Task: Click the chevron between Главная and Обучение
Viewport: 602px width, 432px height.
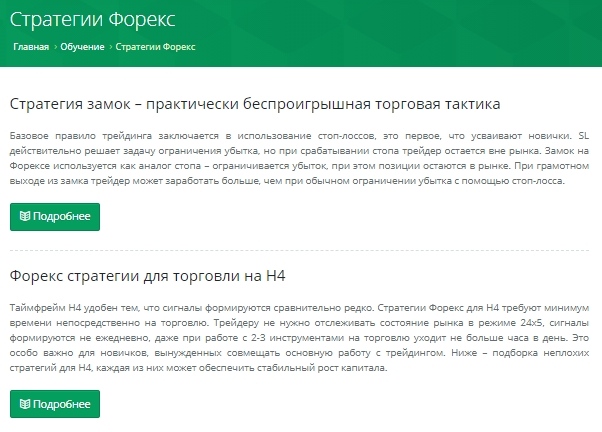Action: [55, 47]
